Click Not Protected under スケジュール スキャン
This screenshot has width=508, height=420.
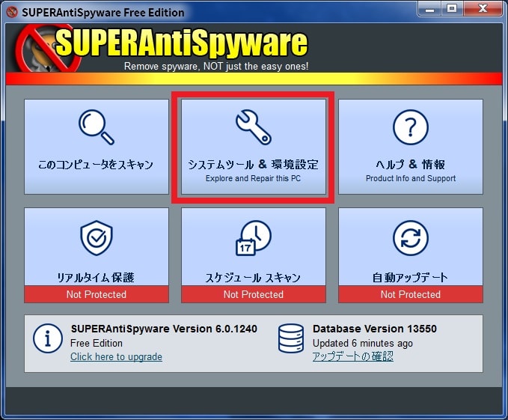tap(254, 294)
